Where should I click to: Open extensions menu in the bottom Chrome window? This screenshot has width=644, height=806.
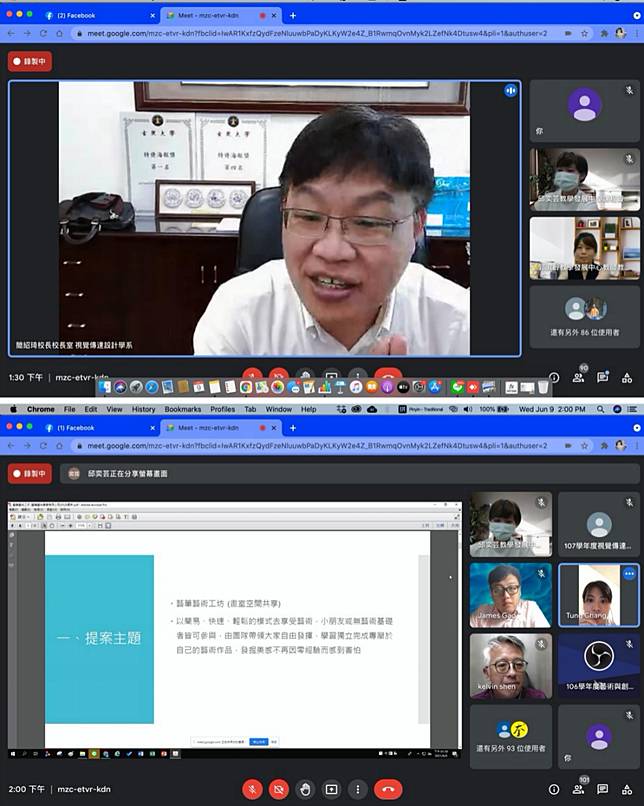point(604,446)
